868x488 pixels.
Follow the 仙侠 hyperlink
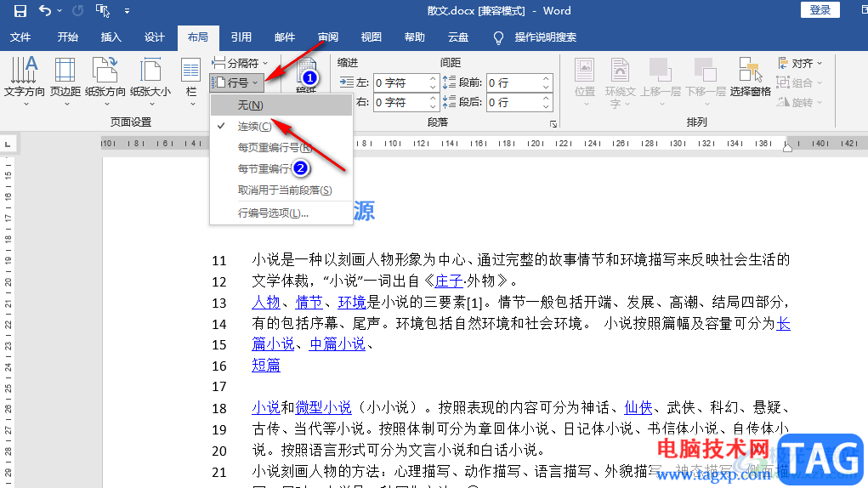638,408
